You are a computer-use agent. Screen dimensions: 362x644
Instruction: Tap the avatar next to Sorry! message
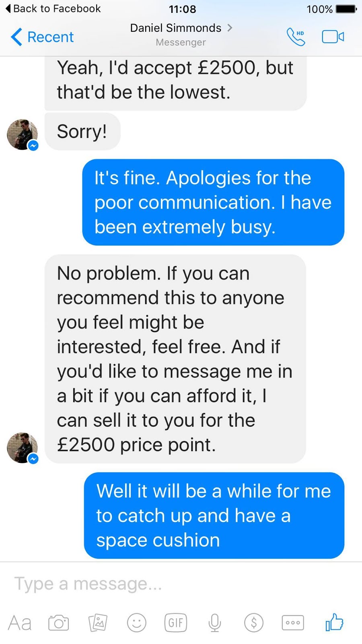23,134
